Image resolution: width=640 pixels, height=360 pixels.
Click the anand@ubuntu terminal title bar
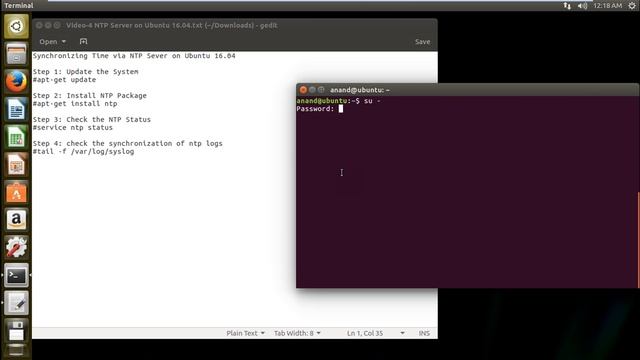tap(360, 90)
